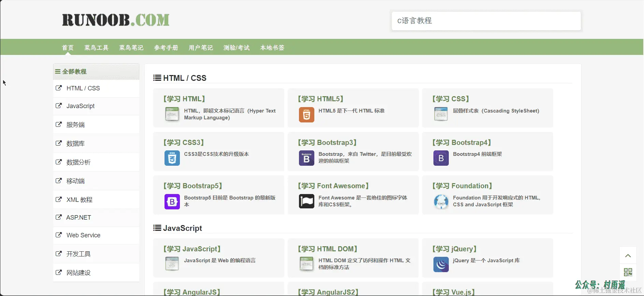
Task: Click external-link icon next to 服务端
Action: tap(59, 124)
